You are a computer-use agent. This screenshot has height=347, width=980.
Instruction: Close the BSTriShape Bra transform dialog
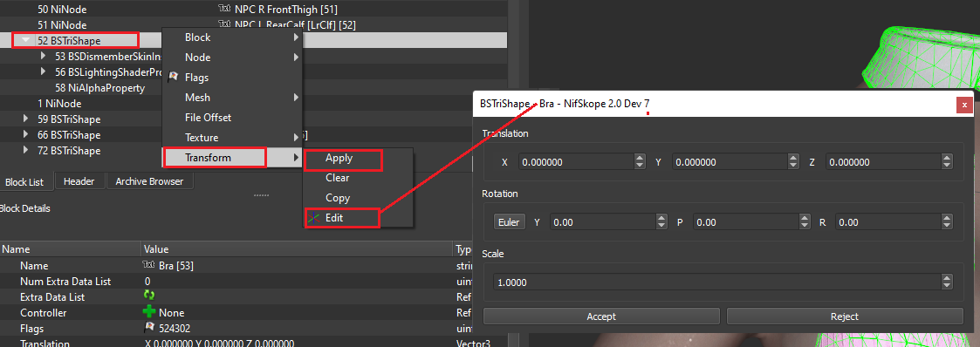point(964,105)
